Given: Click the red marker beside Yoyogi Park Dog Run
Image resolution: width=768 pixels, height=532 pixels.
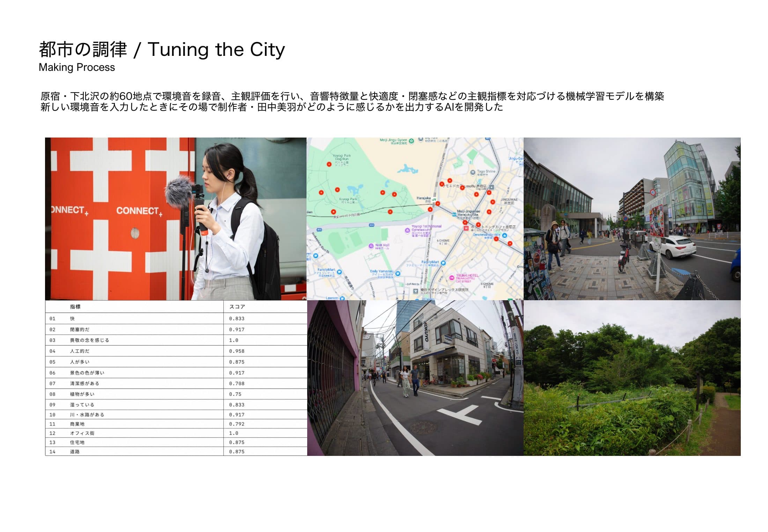Looking at the screenshot, I should 329,164.
